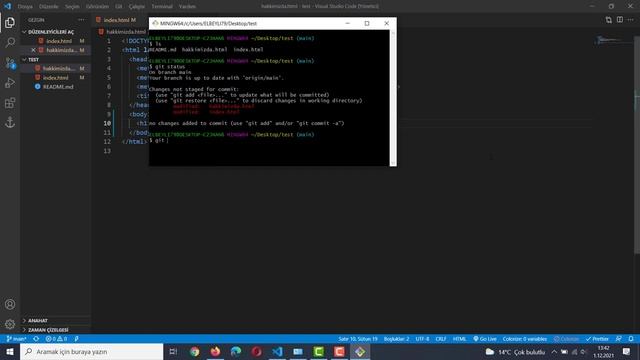Click the spaces indentation setting
Viewport: 640px width, 360px height.
click(396, 339)
